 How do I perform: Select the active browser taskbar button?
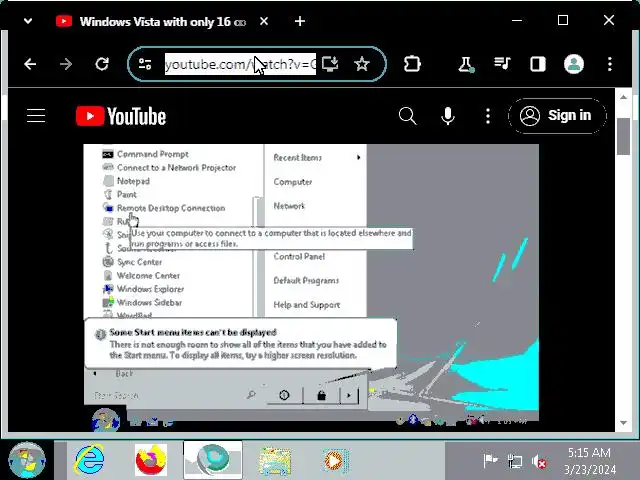[x=213, y=460]
